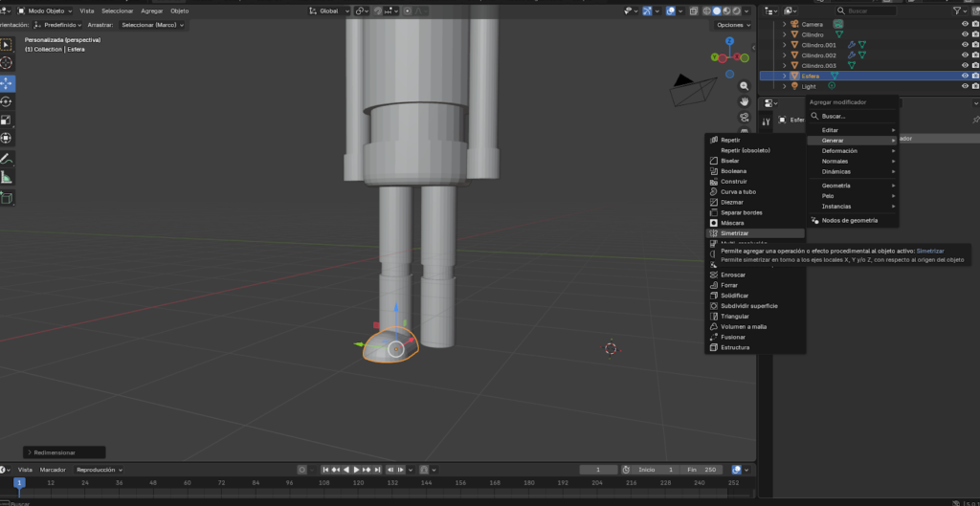The image size is (980, 506).
Task: Click the blue Z axis gizmo handle
Action: pos(729,41)
